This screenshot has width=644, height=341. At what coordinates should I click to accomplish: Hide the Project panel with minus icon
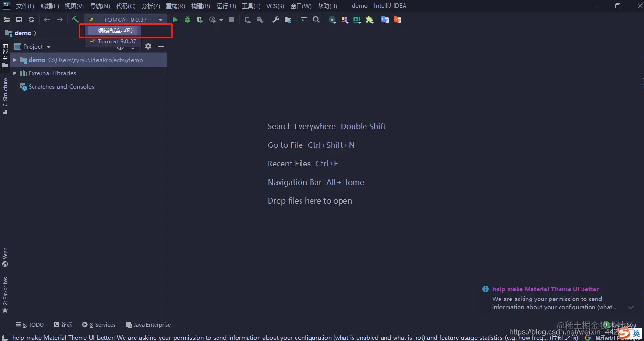pyautogui.click(x=161, y=46)
